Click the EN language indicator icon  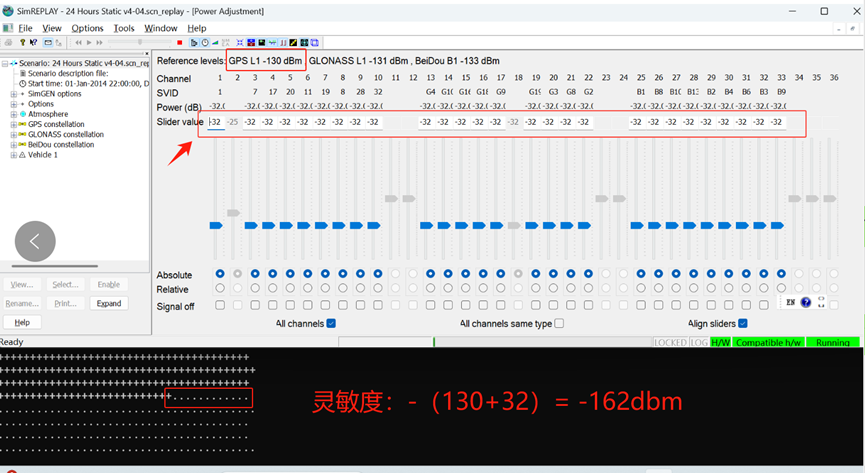[x=790, y=302]
